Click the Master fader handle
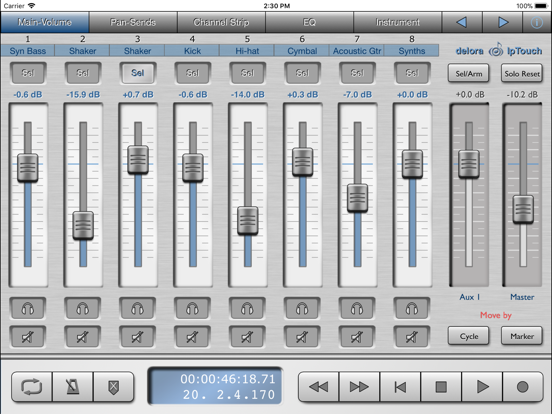The height and width of the screenshot is (414, 552). pyautogui.click(x=523, y=209)
